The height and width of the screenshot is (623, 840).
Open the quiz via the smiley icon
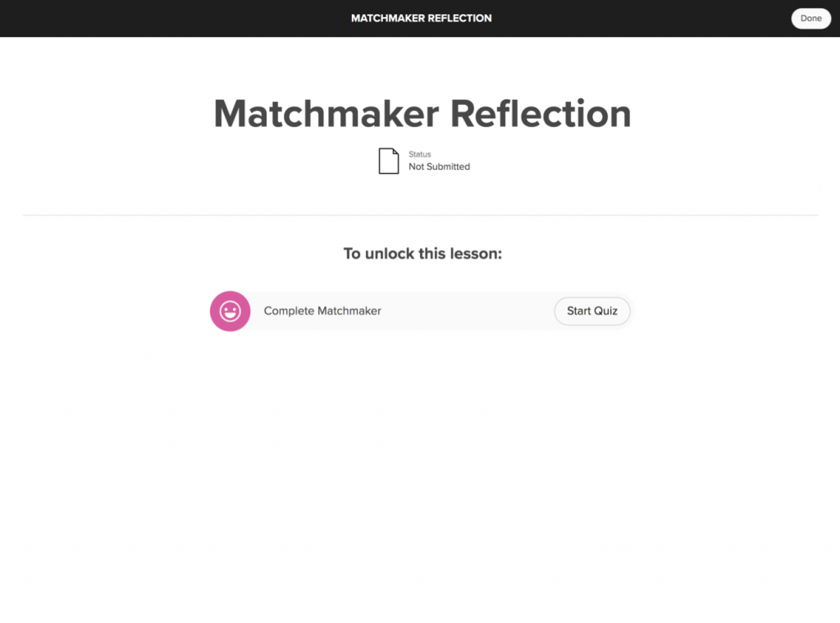point(230,311)
